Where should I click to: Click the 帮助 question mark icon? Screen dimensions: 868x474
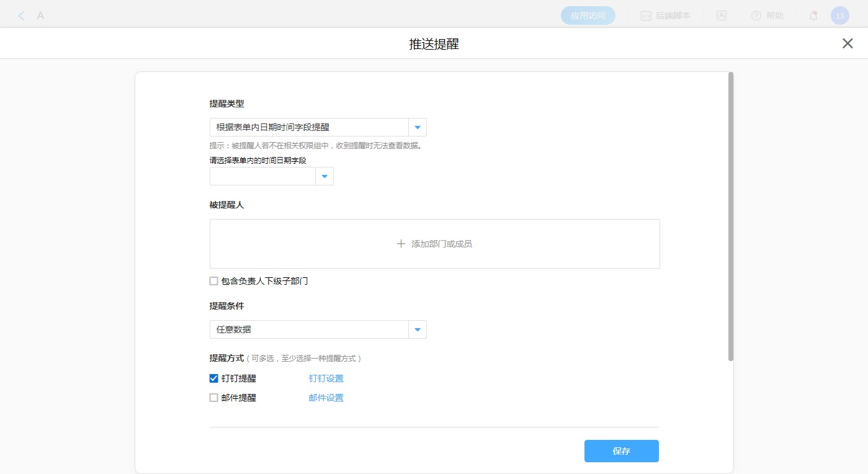tap(756, 16)
